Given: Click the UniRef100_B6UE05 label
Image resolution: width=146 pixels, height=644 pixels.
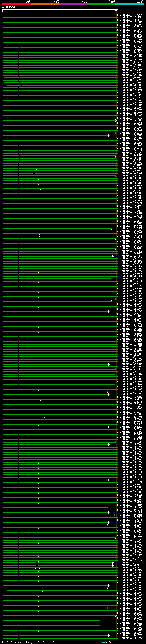Looking at the screenshot, I should [x=131, y=35].
